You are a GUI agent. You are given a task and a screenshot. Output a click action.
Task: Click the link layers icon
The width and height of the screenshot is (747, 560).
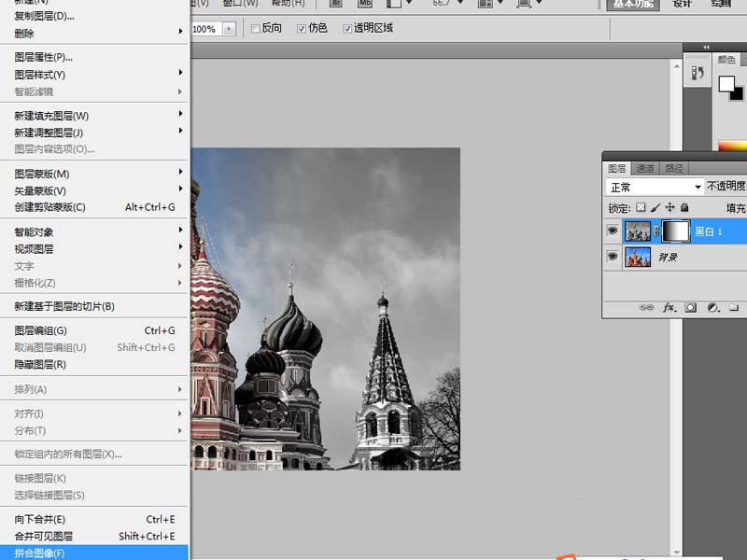pyautogui.click(x=645, y=306)
